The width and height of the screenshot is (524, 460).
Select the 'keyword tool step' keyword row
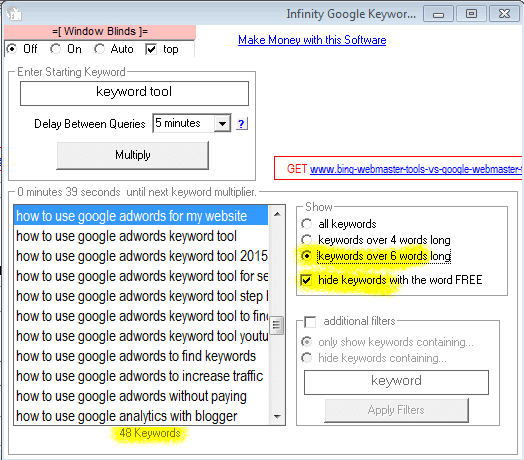point(141,296)
